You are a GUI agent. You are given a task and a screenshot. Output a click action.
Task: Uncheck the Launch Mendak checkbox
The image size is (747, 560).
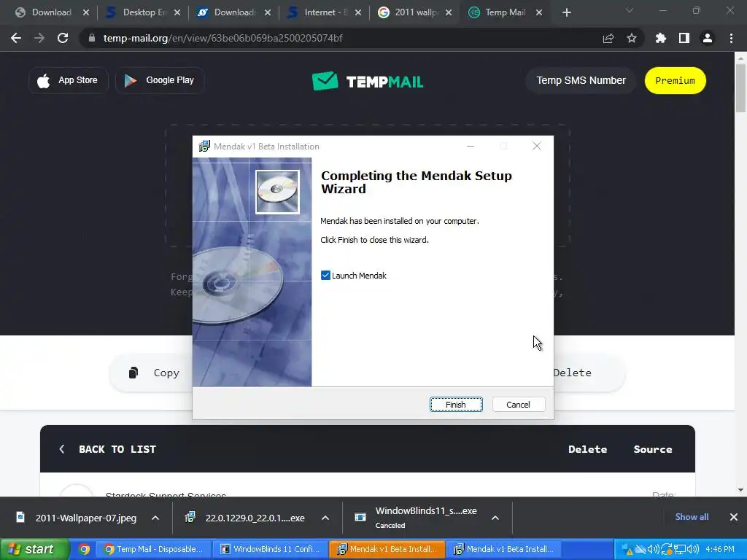325,275
